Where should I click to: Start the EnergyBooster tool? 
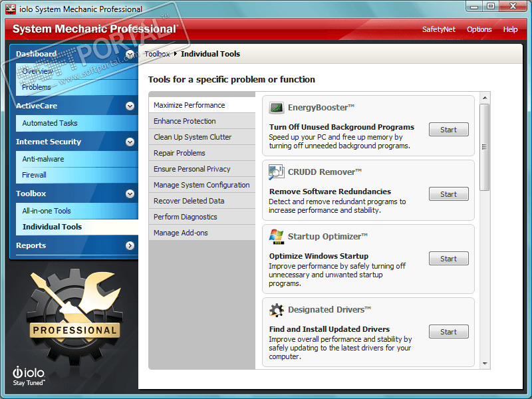click(x=448, y=130)
